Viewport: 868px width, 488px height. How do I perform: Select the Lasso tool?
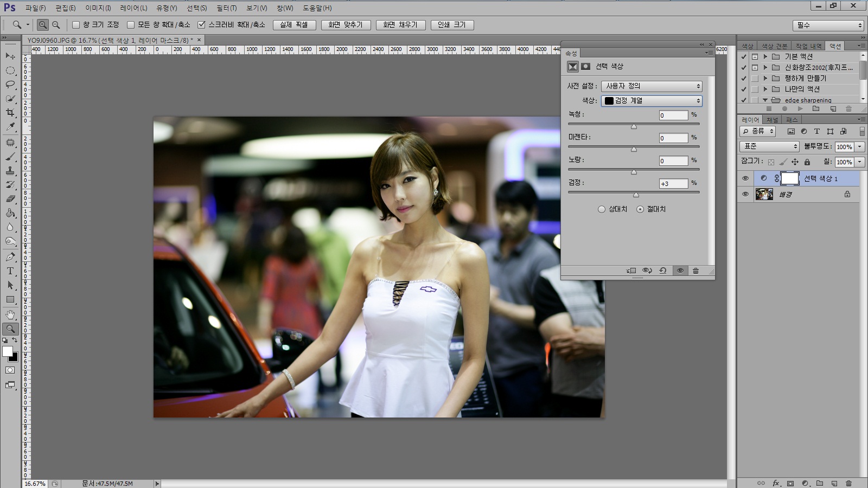tap(10, 85)
